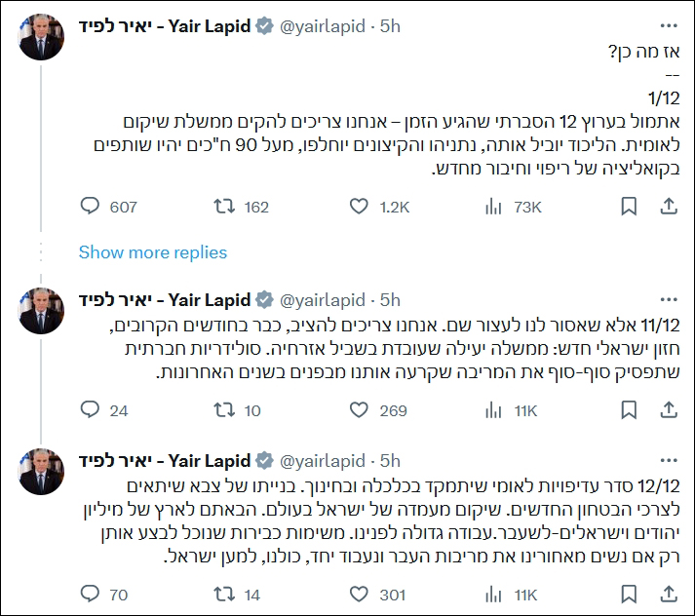Like the tweet with 301 likes
The width and height of the screenshot is (695, 616).
tap(362, 592)
